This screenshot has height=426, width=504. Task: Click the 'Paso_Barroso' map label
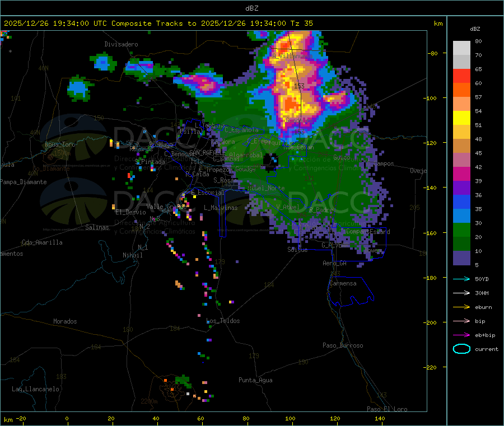click(x=343, y=345)
